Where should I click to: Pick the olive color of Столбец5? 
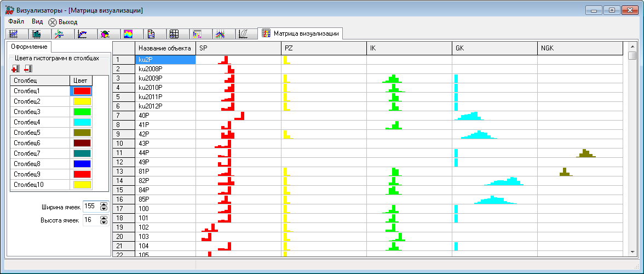82,133
